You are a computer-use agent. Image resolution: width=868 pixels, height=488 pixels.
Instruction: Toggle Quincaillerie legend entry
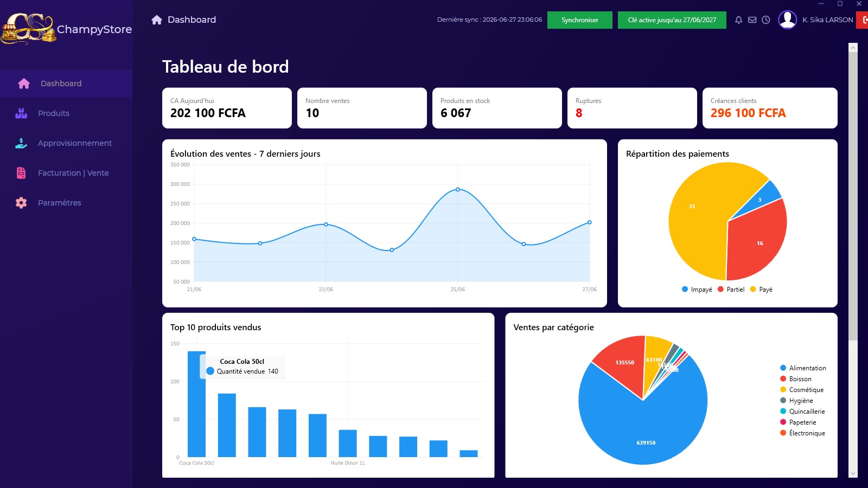coord(802,412)
